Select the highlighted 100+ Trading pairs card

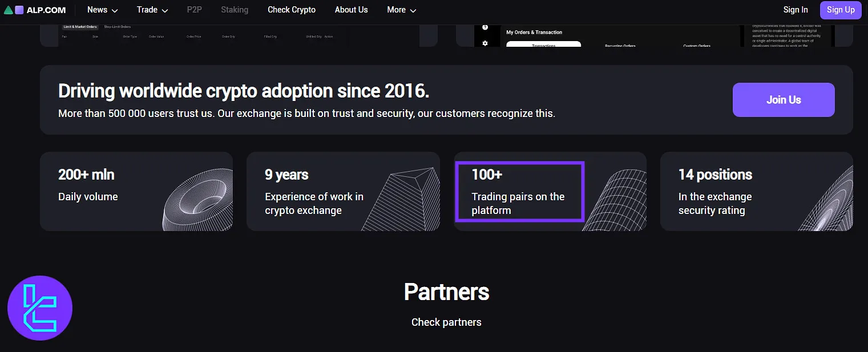coord(519,192)
